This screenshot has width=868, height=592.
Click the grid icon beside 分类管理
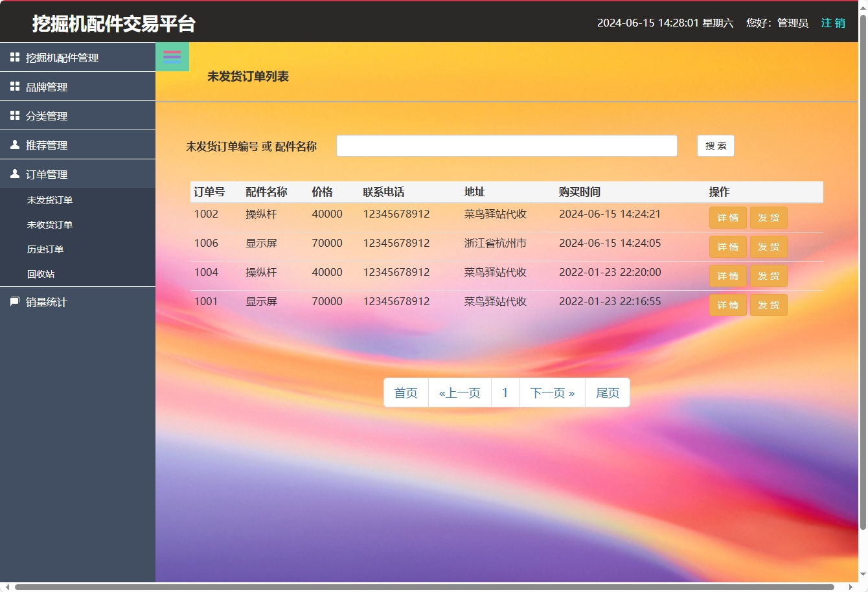click(x=14, y=115)
